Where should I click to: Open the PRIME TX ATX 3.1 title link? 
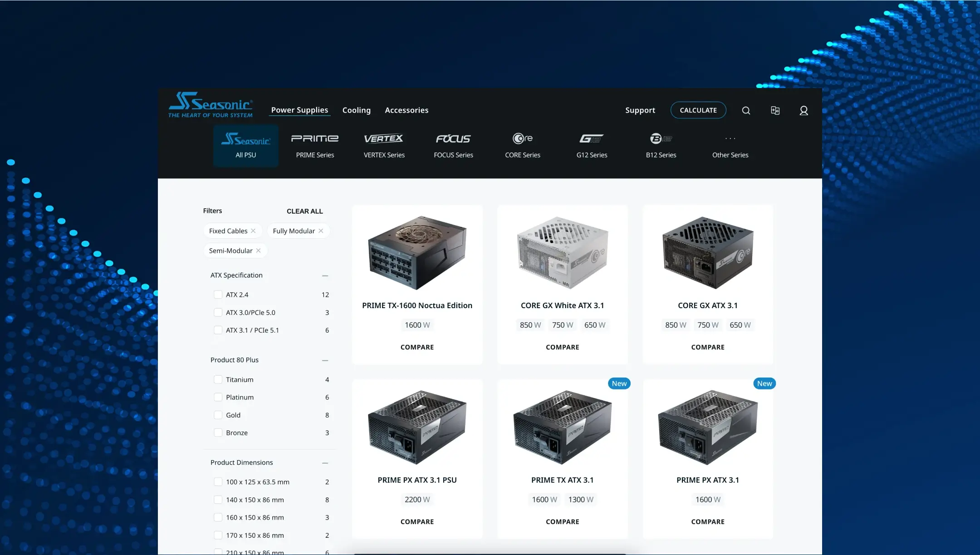click(562, 480)
